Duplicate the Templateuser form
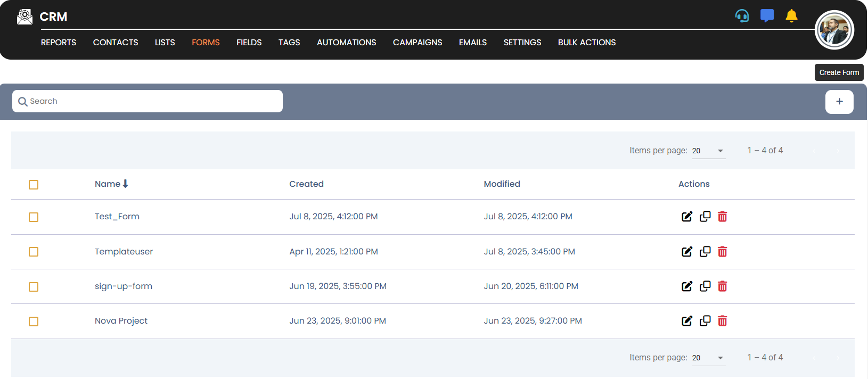The width and height of the screenshot is (868, 379). click(x=705, y=252)
